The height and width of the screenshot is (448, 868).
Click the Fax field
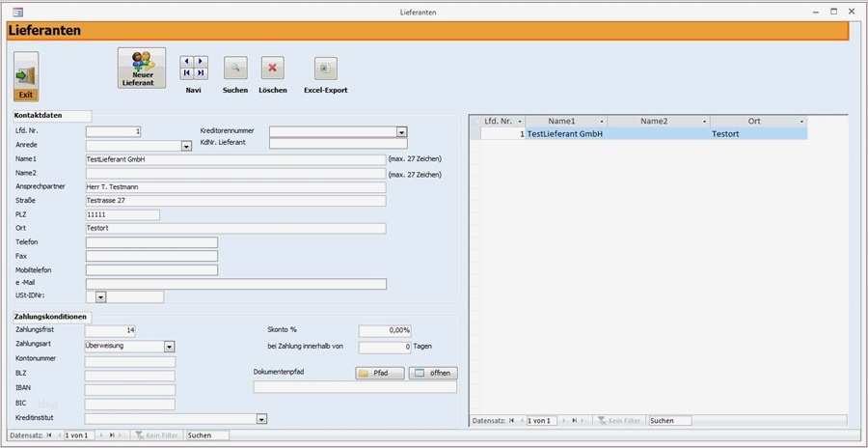coord(151,256)
